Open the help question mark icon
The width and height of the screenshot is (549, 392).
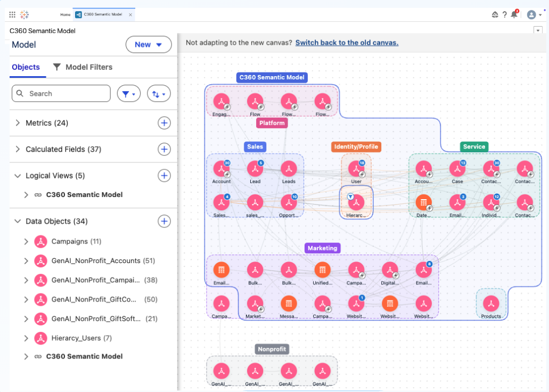[504, 15]
